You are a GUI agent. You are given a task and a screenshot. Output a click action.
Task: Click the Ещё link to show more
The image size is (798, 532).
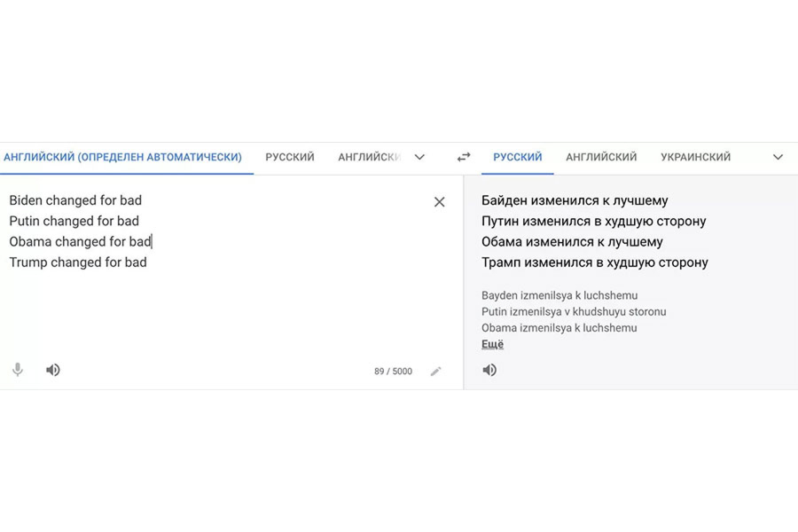click(x=492, y=344)
